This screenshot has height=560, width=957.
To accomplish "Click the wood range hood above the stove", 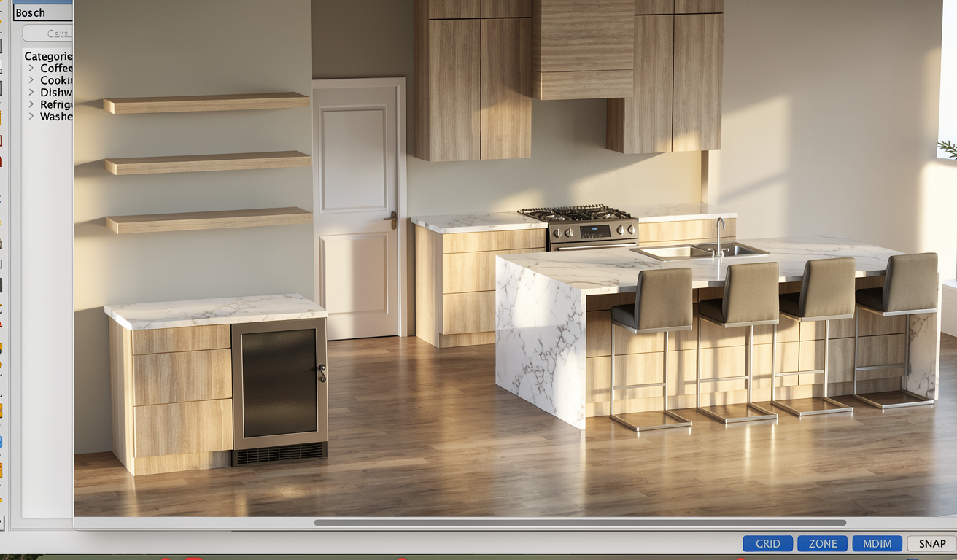I will (582, 50).
